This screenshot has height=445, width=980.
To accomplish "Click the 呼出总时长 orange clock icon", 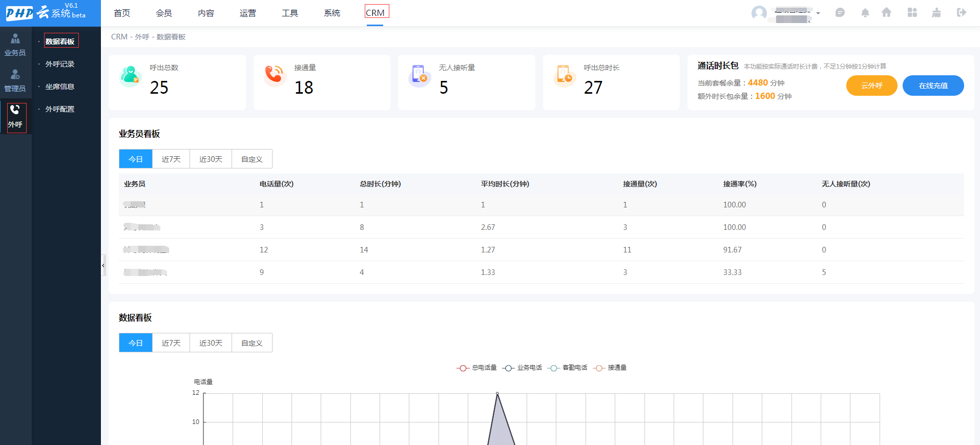I will (564, 75).
